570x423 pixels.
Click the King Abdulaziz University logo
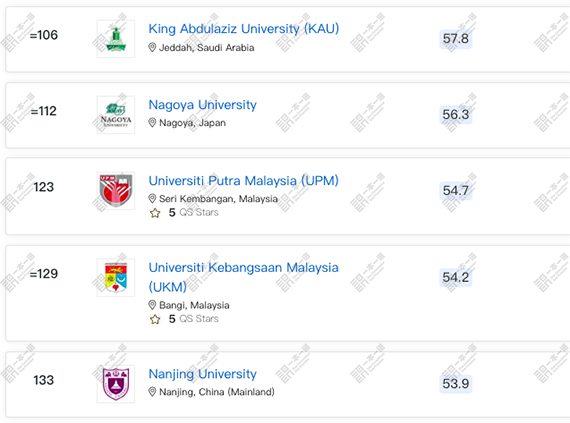pos(116,39)
